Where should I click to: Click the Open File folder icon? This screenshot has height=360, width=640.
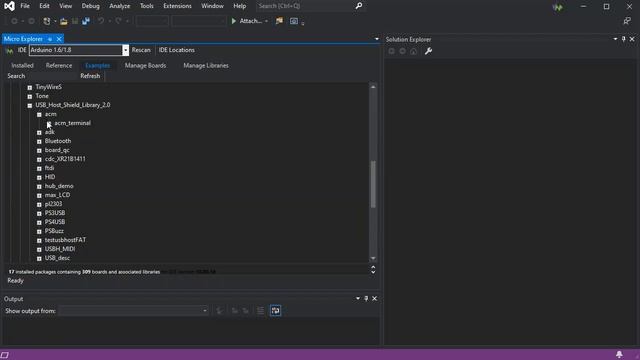tap(63, 21)
